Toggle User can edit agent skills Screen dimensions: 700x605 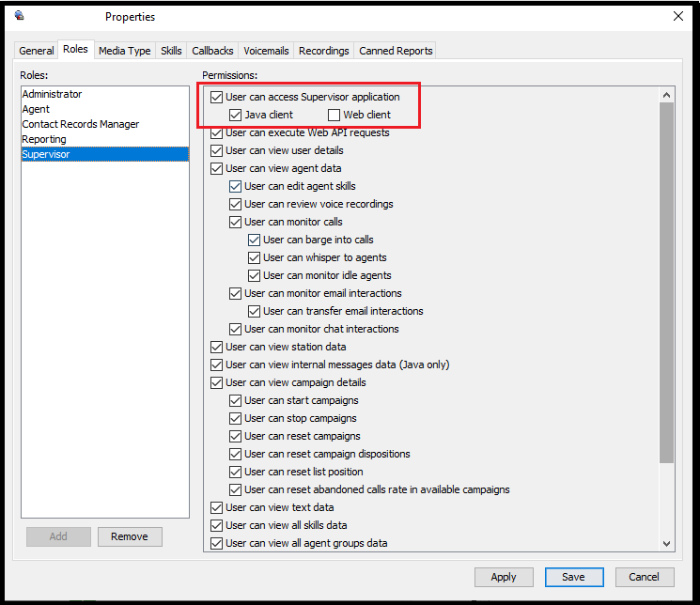click(235, 186)
